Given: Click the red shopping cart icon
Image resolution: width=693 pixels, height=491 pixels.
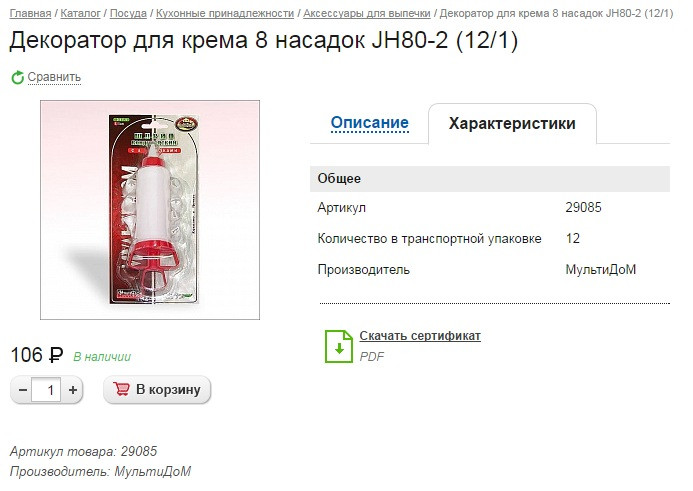Looking at the screenshot, I should point(121,389).
